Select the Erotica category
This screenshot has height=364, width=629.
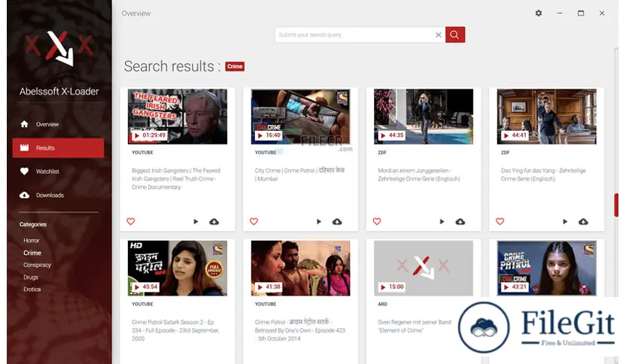(x=32, y=289)
